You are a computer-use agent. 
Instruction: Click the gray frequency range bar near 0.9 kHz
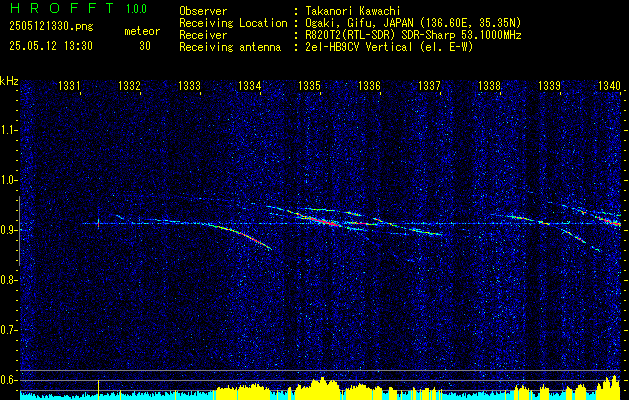coord(19,231)
